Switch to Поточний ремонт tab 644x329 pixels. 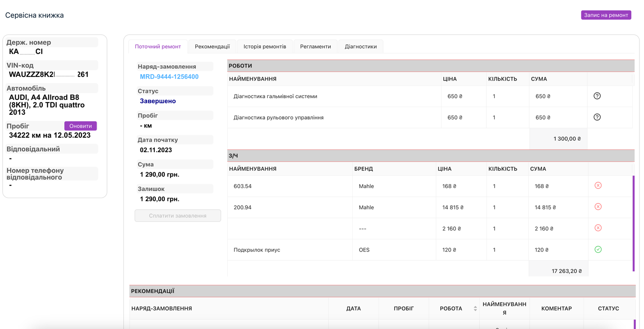[x=158, y=46]
